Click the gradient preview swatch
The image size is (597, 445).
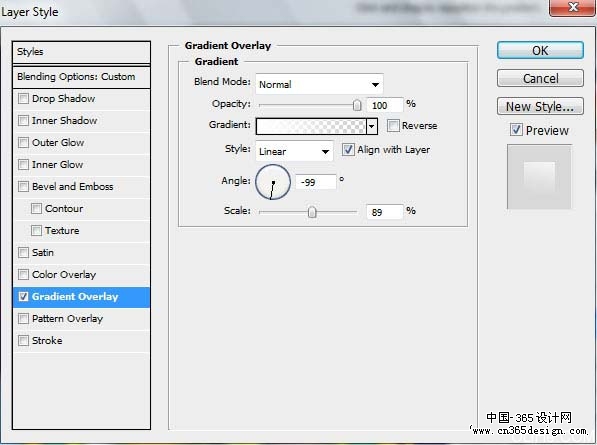311,126
